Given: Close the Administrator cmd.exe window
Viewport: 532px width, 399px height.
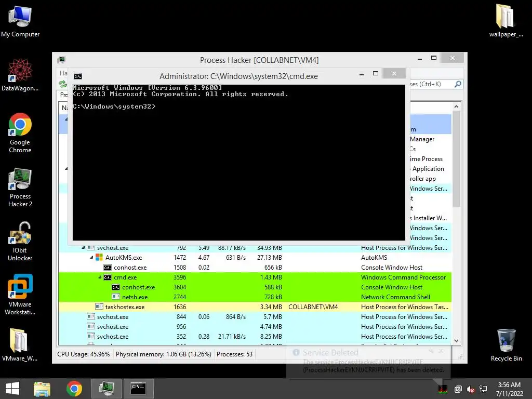Looking at the screenshot, I should tap(394, 73).
